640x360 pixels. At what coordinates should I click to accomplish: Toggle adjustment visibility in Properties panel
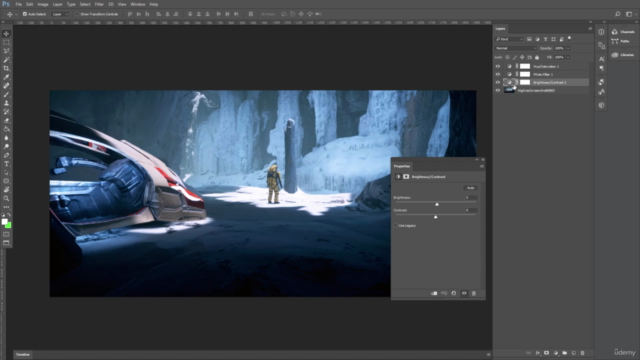[x=464, y=293]
